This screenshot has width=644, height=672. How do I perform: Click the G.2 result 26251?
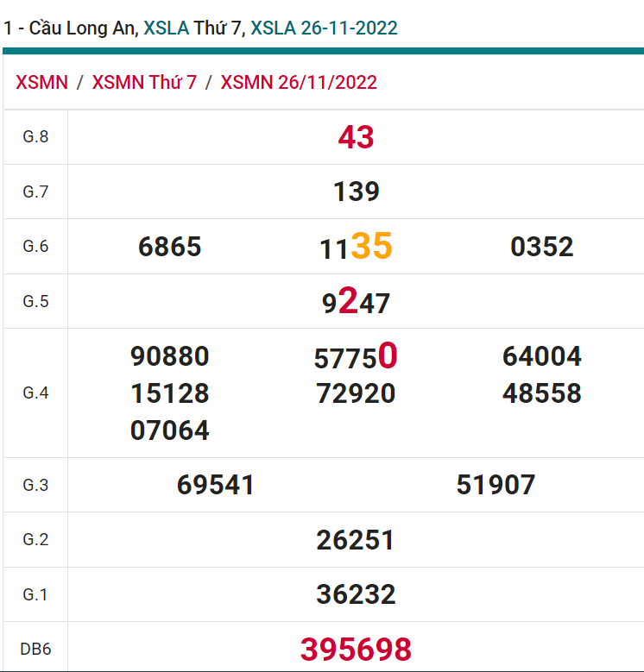pyautogui.click(x=356, y=540)
